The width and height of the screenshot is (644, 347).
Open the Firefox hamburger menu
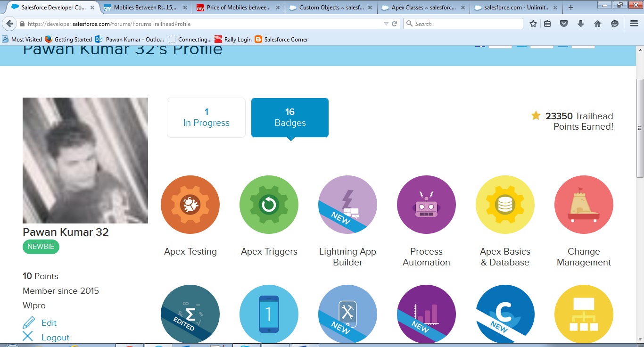[x=634, y=24]
